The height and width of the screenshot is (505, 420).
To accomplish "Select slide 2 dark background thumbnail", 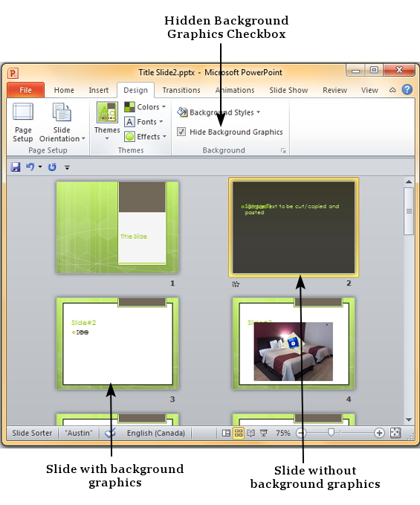I will (294, 228).
